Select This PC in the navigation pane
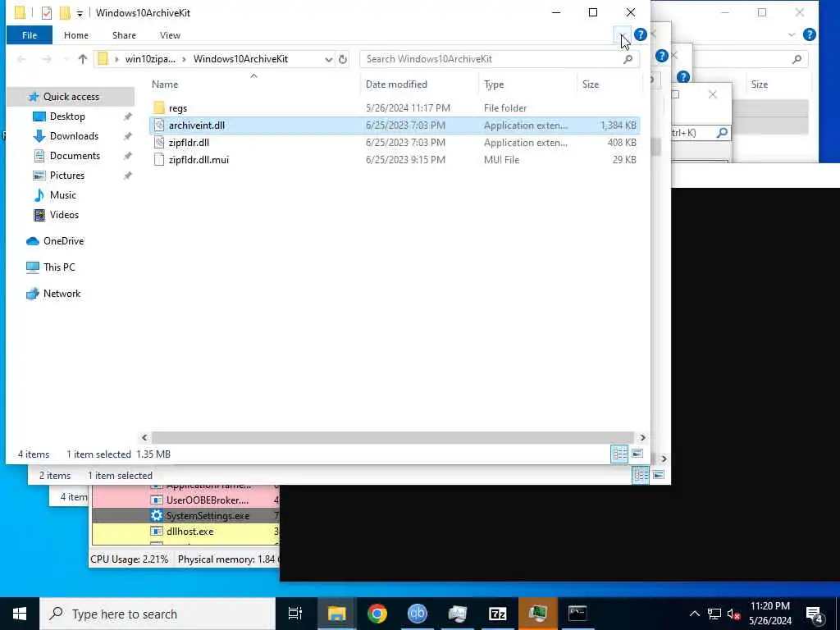Screen dimensions: 840x630 [59, 267]
